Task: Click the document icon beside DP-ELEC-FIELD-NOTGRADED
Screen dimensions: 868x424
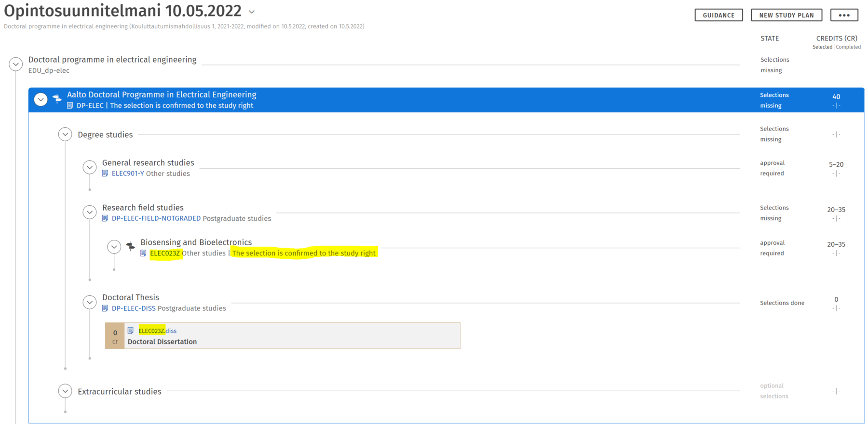Action: [105, 218]
